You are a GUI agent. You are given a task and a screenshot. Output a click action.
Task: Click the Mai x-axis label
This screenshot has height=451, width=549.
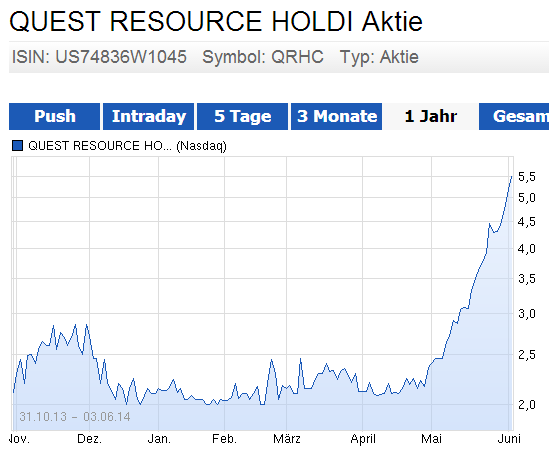coord(431,439)
